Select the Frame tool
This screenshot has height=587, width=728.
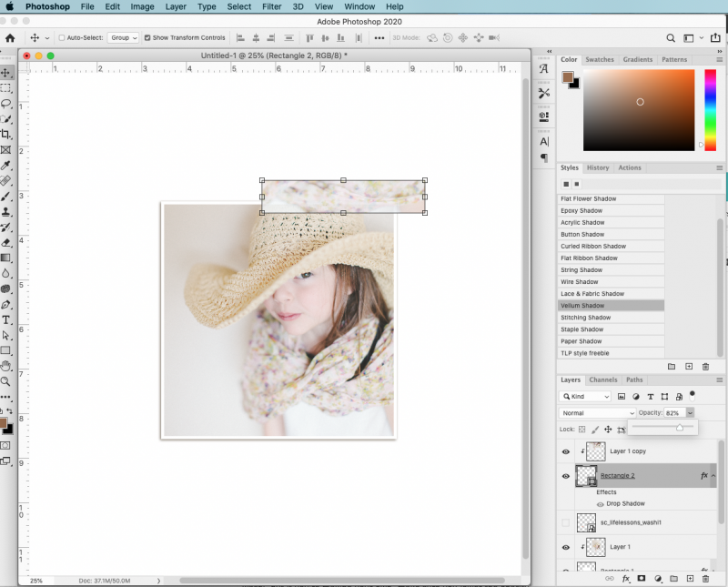pos(6,149)
